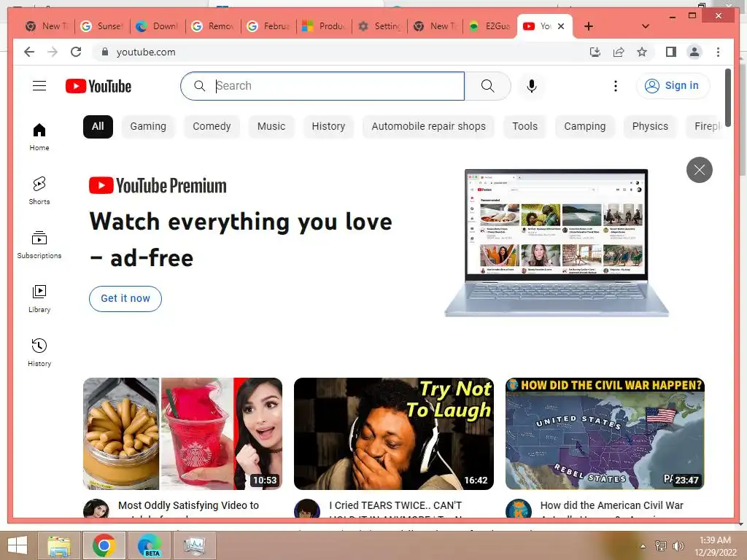Click the install app icon in address bar
This screenshot has width=747, height=560.
click(595, 52)
